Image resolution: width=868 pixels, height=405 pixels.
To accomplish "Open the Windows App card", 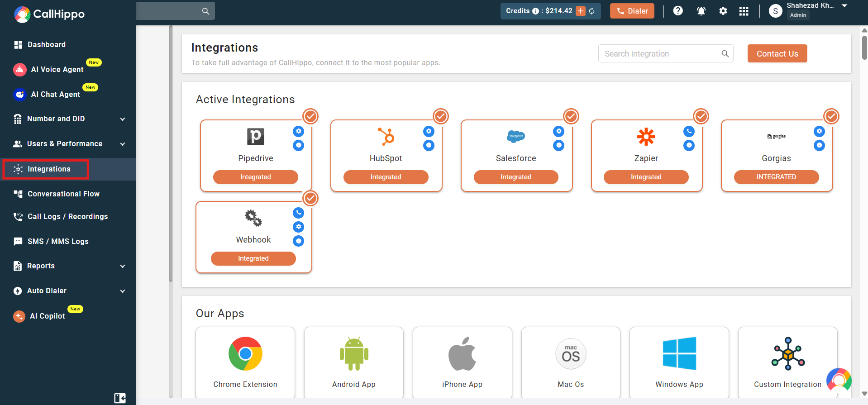I will [x=679, y=362].
